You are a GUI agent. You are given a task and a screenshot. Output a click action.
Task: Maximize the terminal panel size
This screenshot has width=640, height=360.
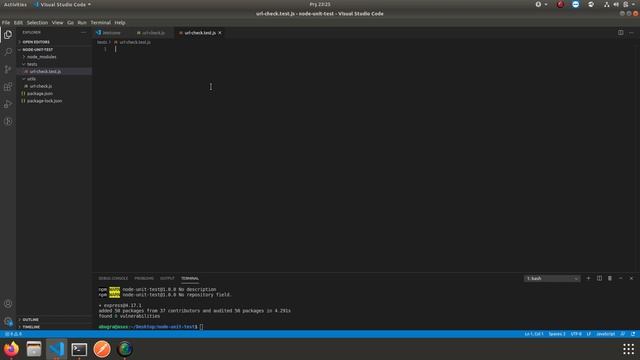pyautogui.click(x=620, y=278)
